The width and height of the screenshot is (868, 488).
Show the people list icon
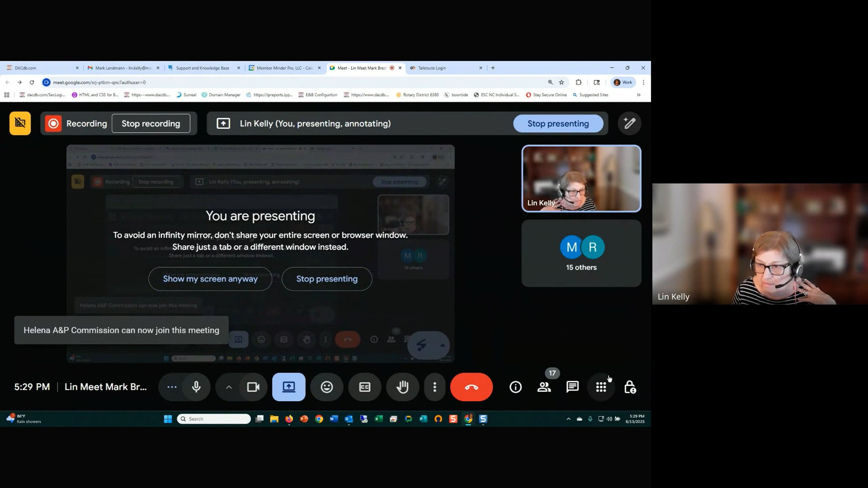click(544, 387)
